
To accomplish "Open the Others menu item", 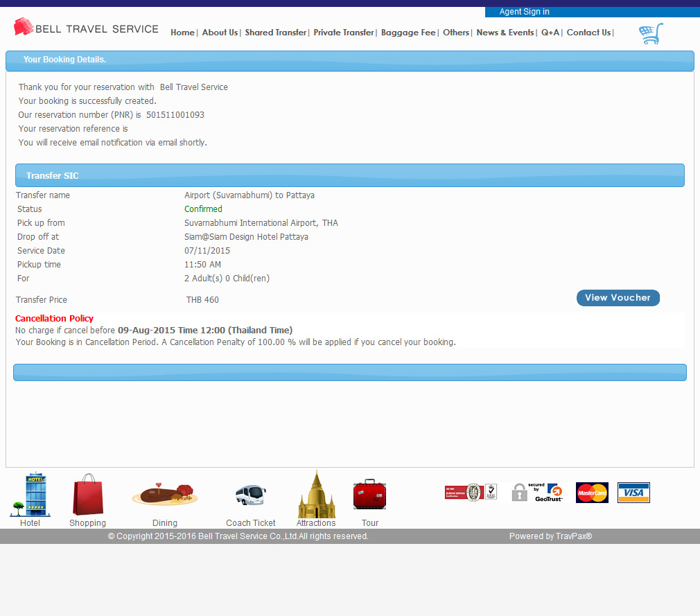I will click(456, 33).
